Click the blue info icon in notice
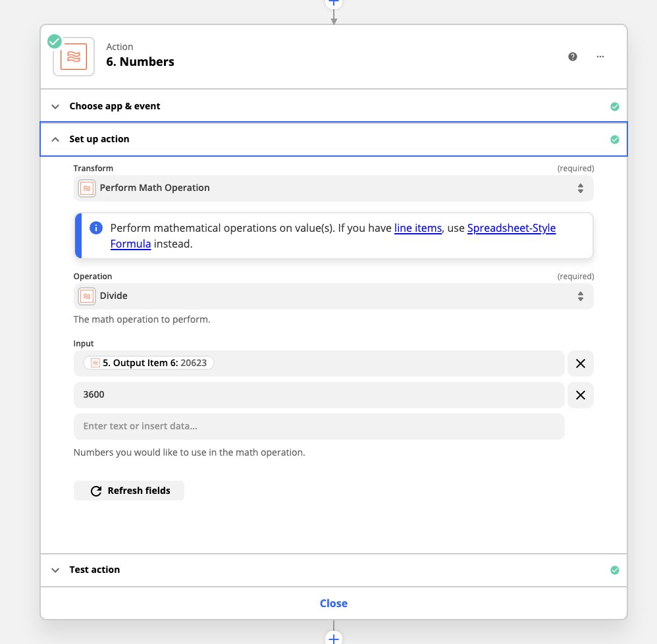This screenshot has width=657, height=644. point(96,228)
